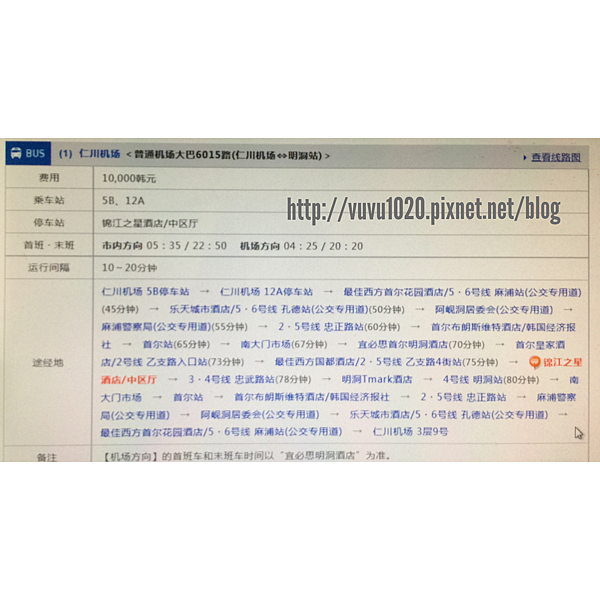Open the 明洞Tmark酒店 stop link

(x=377, y=380)
